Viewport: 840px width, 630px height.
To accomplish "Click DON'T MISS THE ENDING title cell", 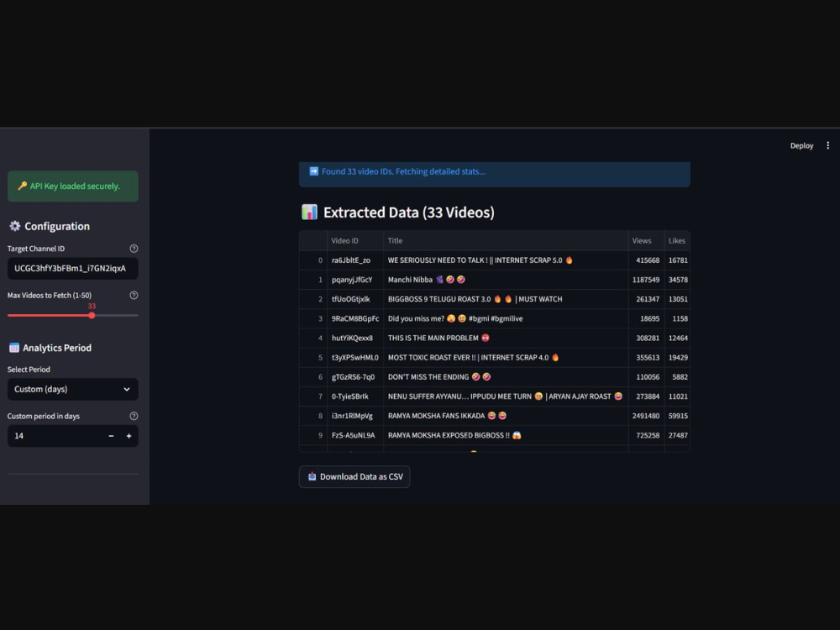I will (505, 377).
